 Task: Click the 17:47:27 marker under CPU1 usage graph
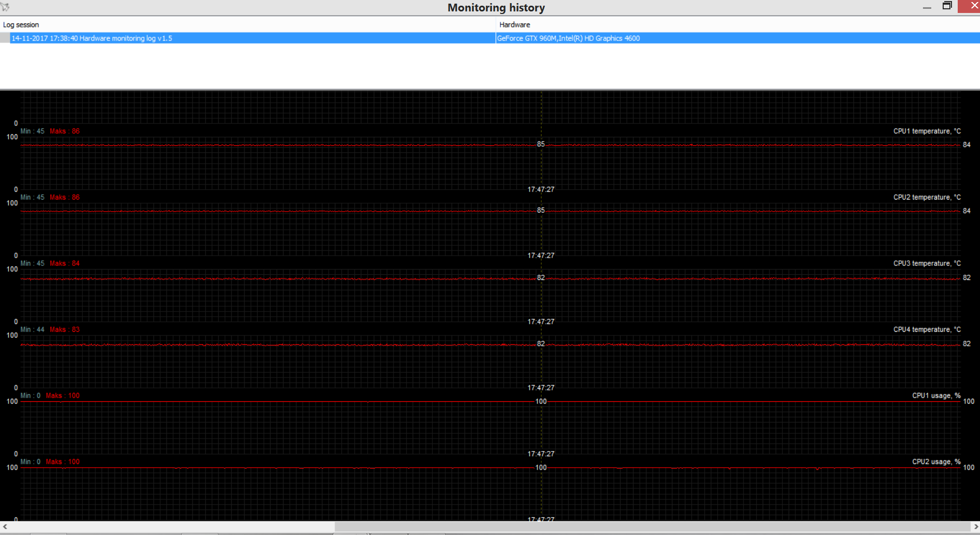point(541,454)
